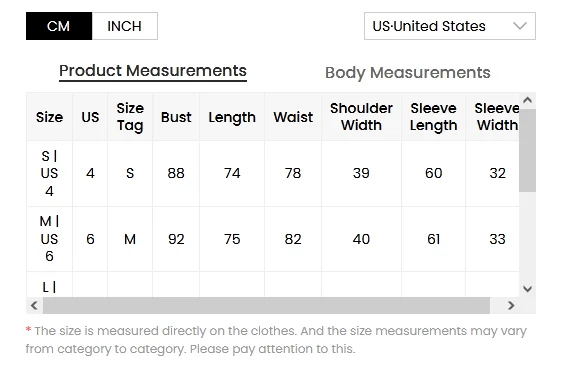The image size is (561, 367).
Task: Click the vertical scrollbar thumb
Action: coord(527,150)
